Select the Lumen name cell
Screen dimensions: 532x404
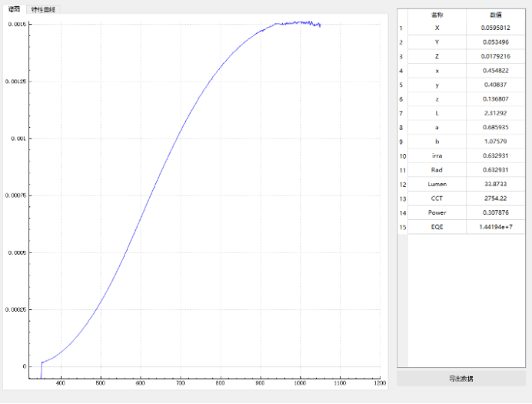437,184
